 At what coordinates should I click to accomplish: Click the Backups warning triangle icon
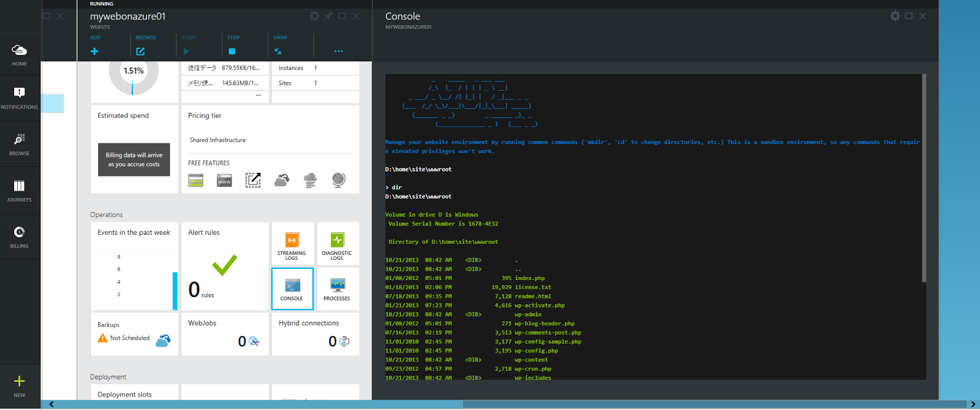[x=102, y=338]
